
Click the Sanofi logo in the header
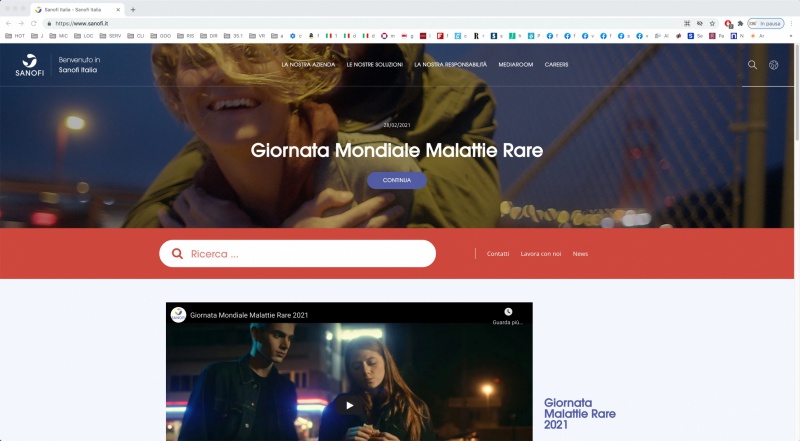29,65
